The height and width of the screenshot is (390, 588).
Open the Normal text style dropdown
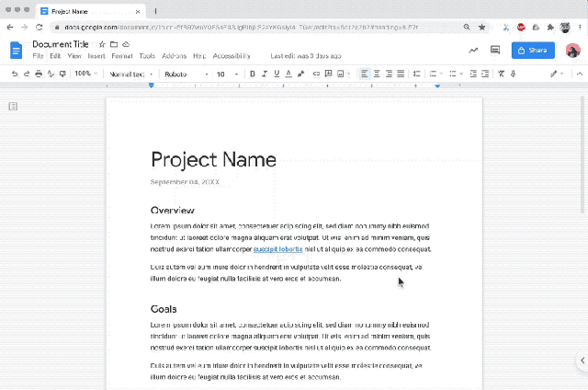tap(130, 75)
